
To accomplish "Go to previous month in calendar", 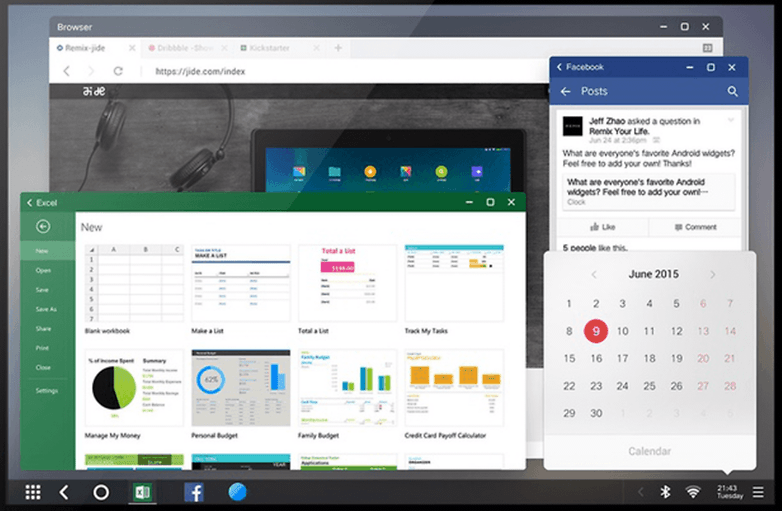I will coord(594,274).
